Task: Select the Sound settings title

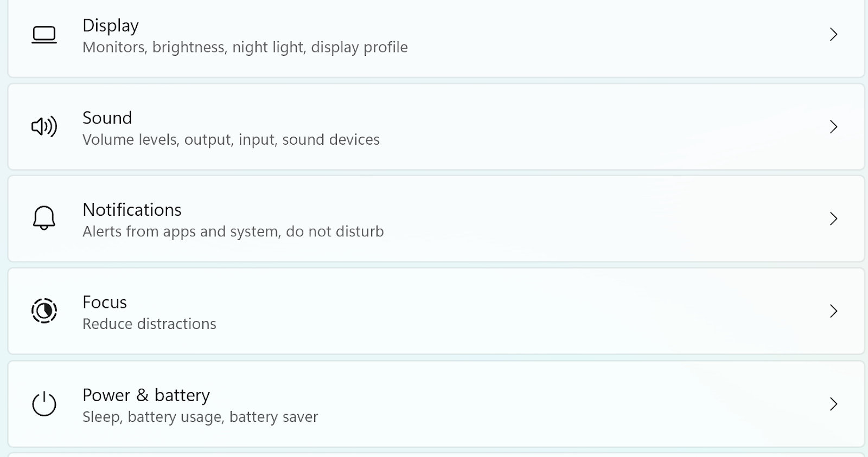Action: tap(107, 118)
